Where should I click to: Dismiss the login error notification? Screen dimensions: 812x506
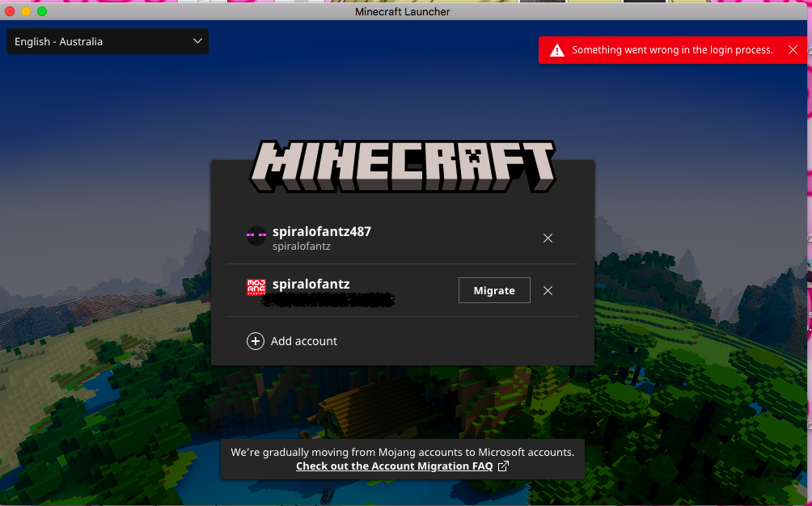[x=793, y=49]
